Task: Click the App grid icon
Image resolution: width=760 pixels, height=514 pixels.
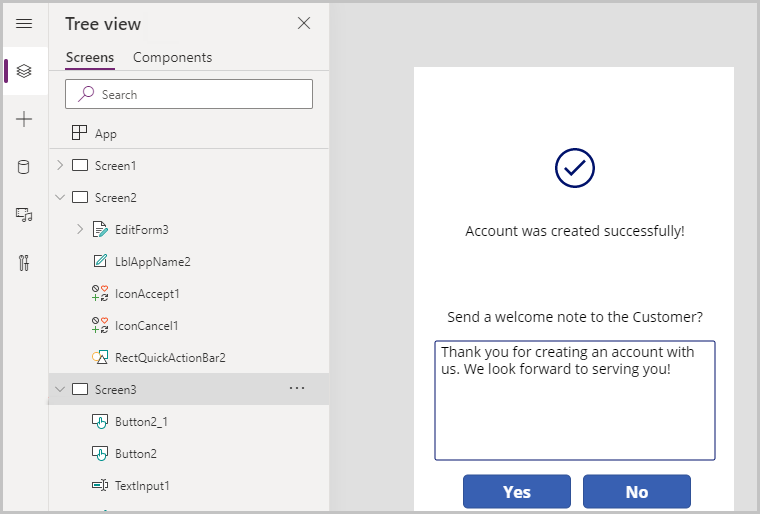Action: 79,132
